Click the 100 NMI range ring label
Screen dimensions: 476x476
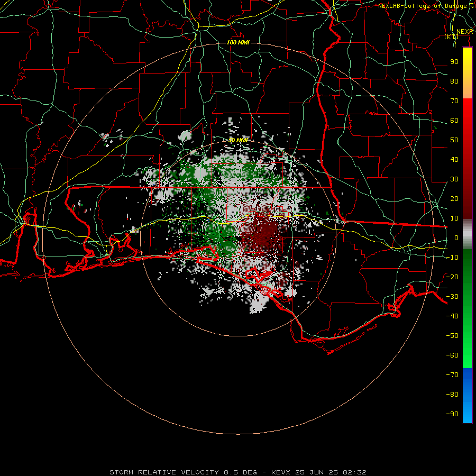(238, 42)
